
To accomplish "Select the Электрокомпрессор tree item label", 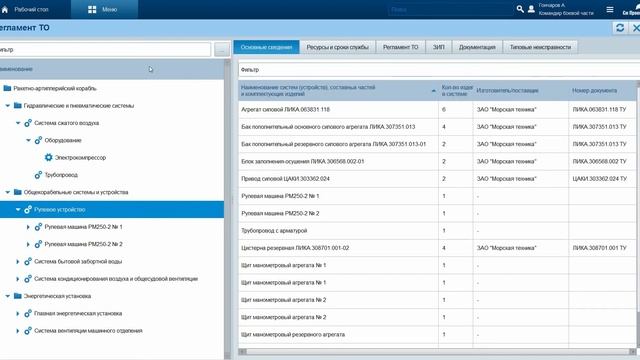I will click(x=80, y=158).
